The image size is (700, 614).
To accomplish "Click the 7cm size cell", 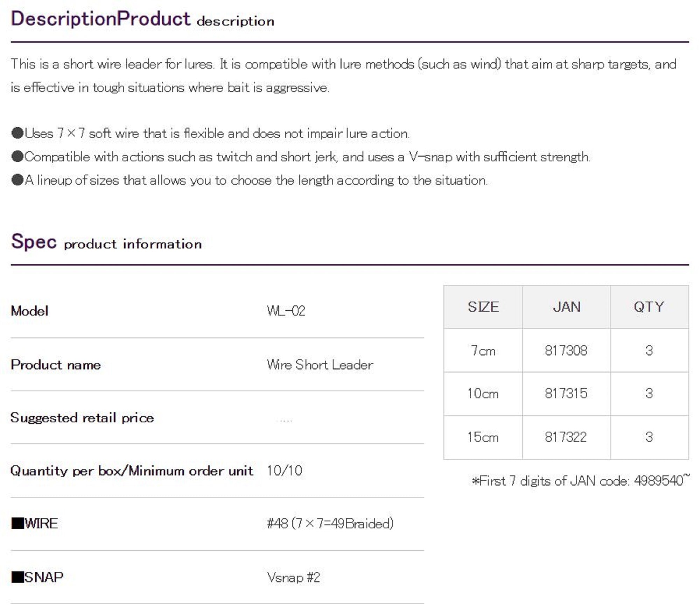I will coord(483,351).
